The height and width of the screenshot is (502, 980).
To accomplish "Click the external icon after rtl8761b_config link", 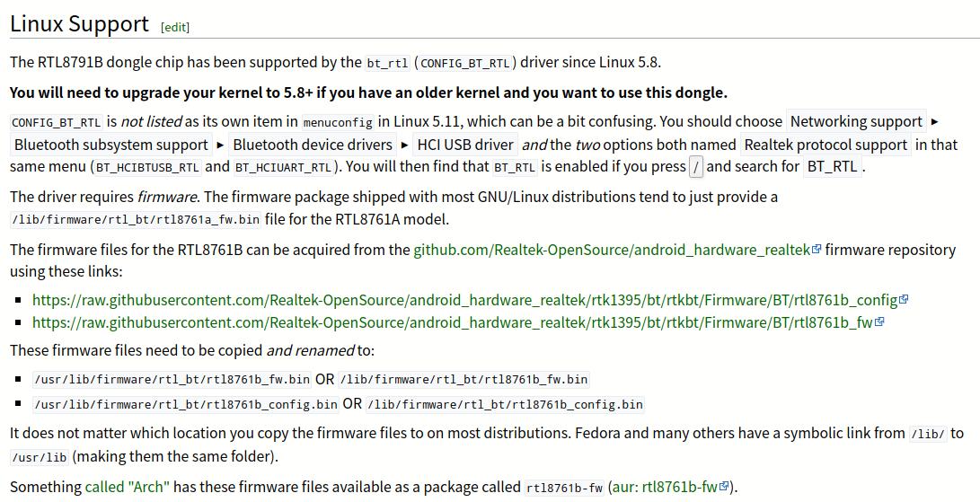I will point(904,300).
